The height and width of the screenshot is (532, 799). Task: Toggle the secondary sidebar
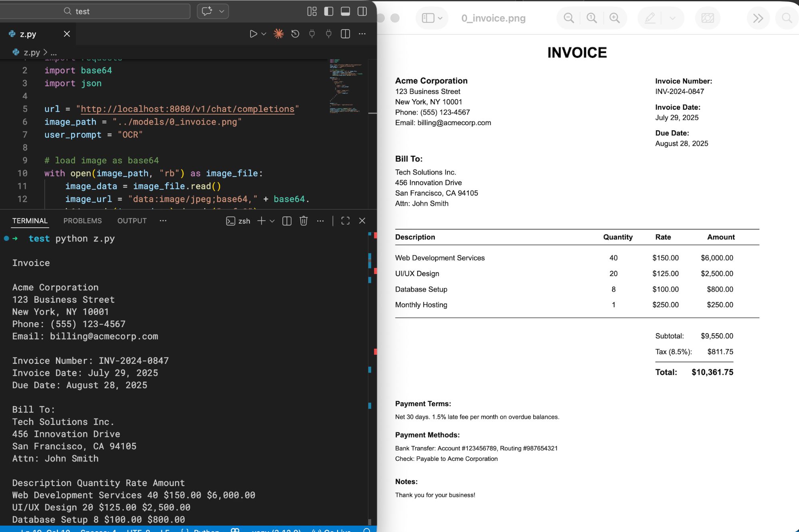(x=362, y=11)
